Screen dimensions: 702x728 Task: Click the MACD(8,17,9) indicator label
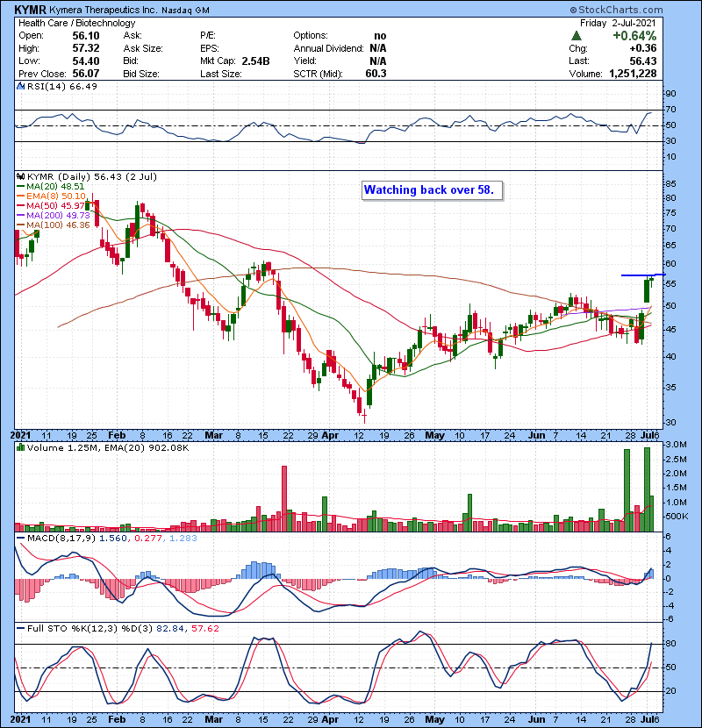tap(61, 539)
